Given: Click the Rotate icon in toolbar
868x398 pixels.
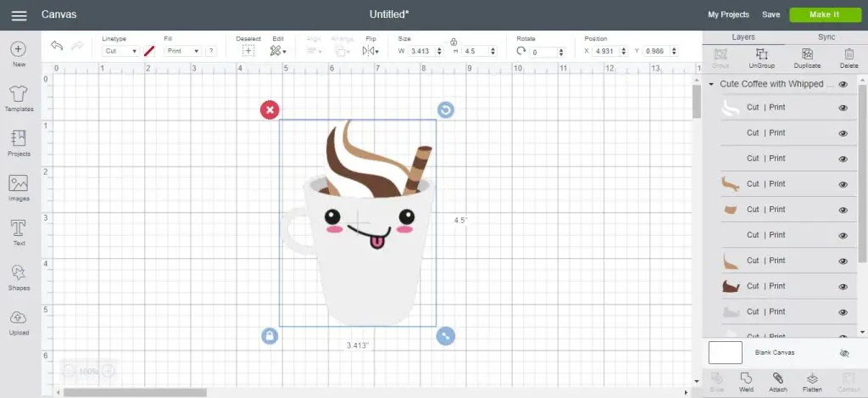Looking at the screenshot, I should click(521, 51).
